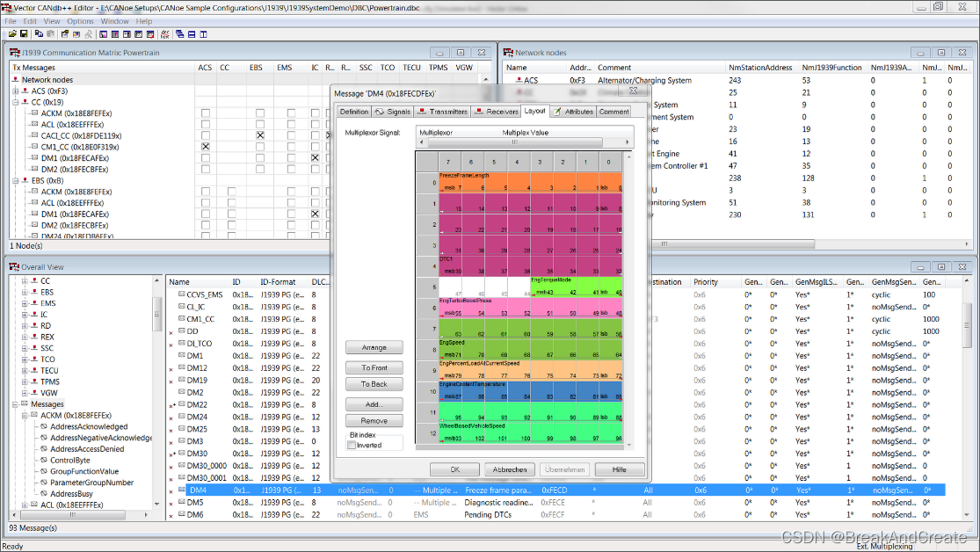This screenshot has width=980, height=552.
Task: Open the Window menu
Action: click(114, 21)
